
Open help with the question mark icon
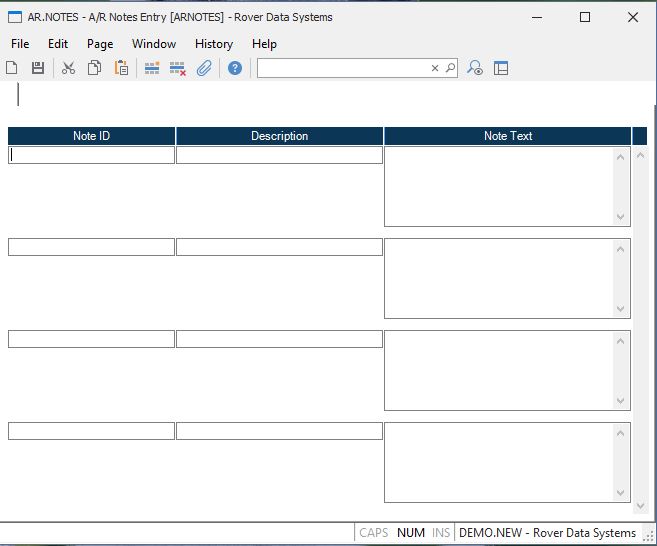[x=235, y=68]
